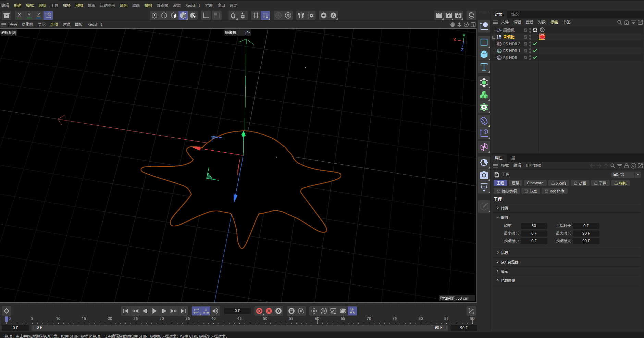Switch to the 层 tab
Image resolution: width=644 pixels, height=338 pixels.
click(513, 158)
